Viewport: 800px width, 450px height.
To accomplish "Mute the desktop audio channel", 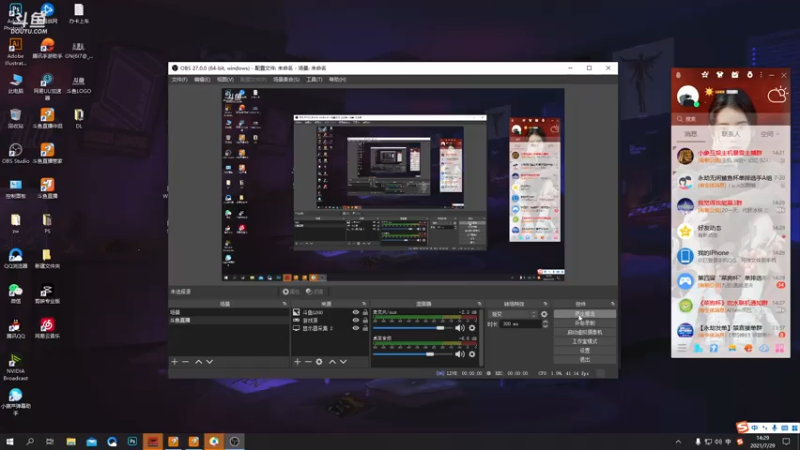I will tap(460, 354).
